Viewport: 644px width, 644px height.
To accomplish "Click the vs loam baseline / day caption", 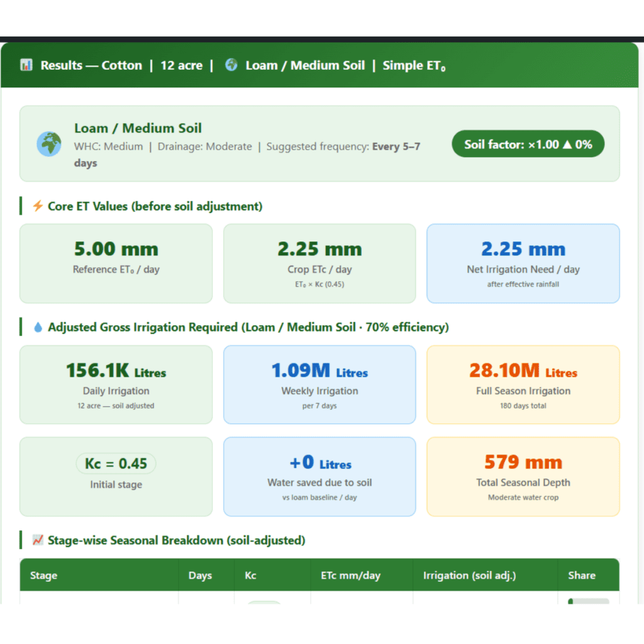I will pyautogui.click(x=319, y=497).
